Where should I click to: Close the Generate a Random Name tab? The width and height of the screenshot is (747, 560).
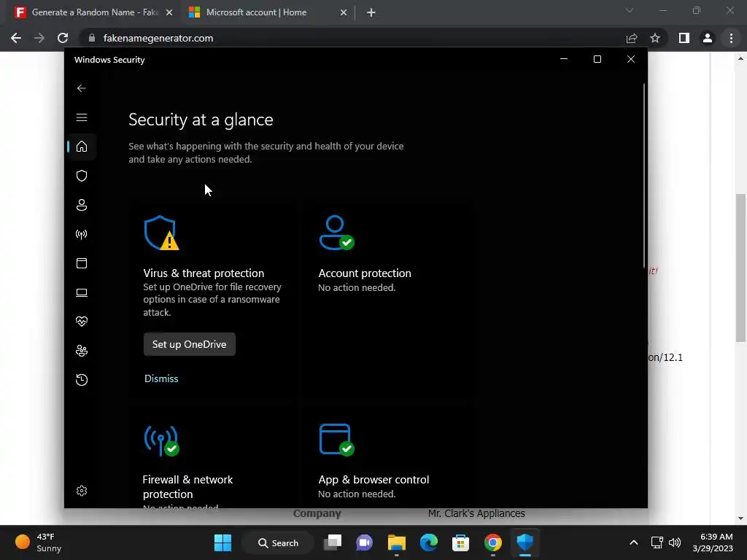[169, 13]
